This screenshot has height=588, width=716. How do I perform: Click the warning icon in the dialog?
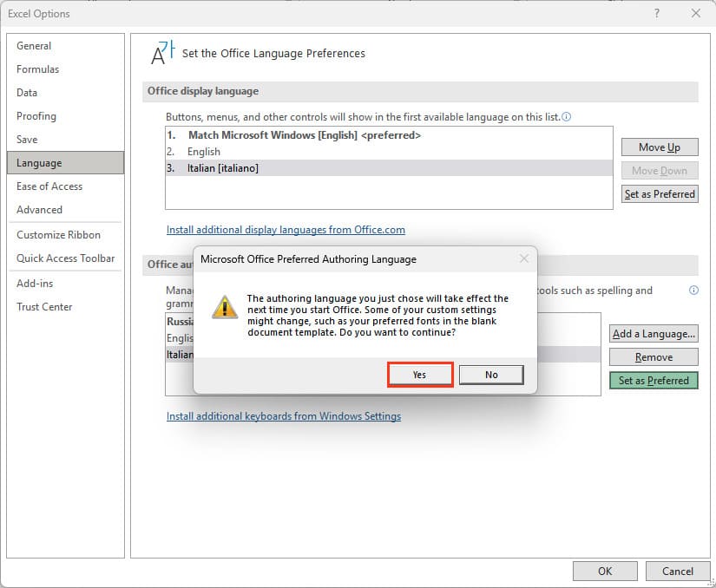pos(225,307)
